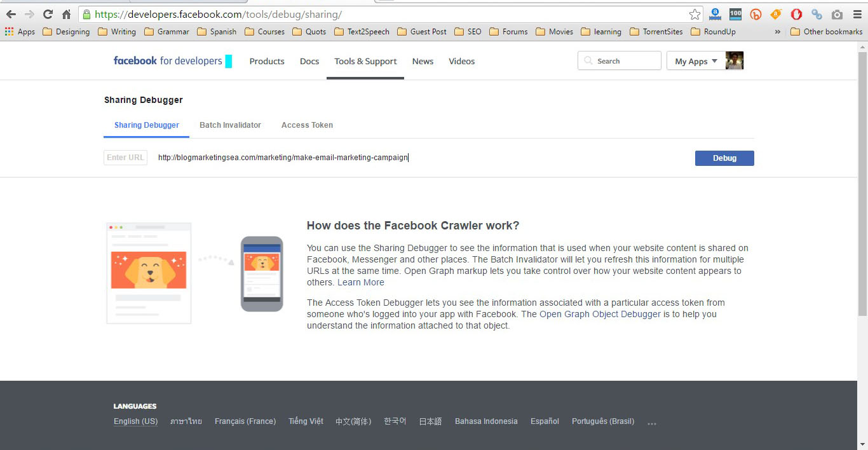868x450 pixels.
Task: Open the Tools & Support menu
Action: pos(365,61)
